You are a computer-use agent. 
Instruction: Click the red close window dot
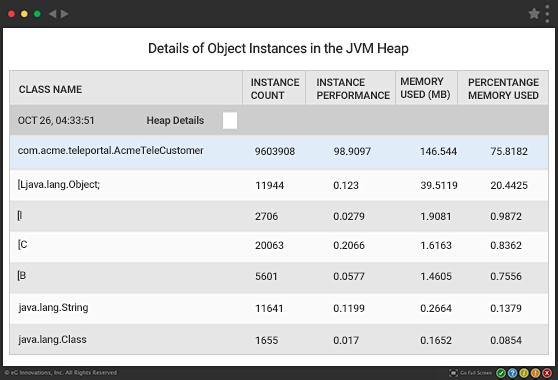point(11,14)
